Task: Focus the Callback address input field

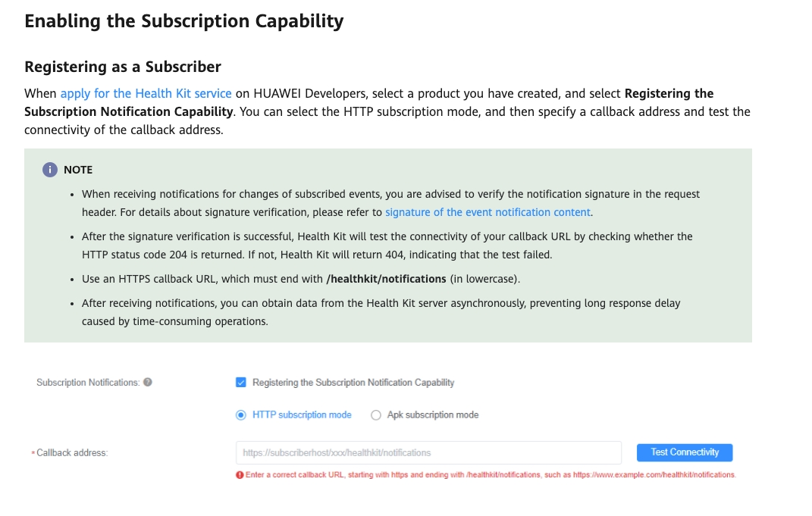Action: pos(428,452)
